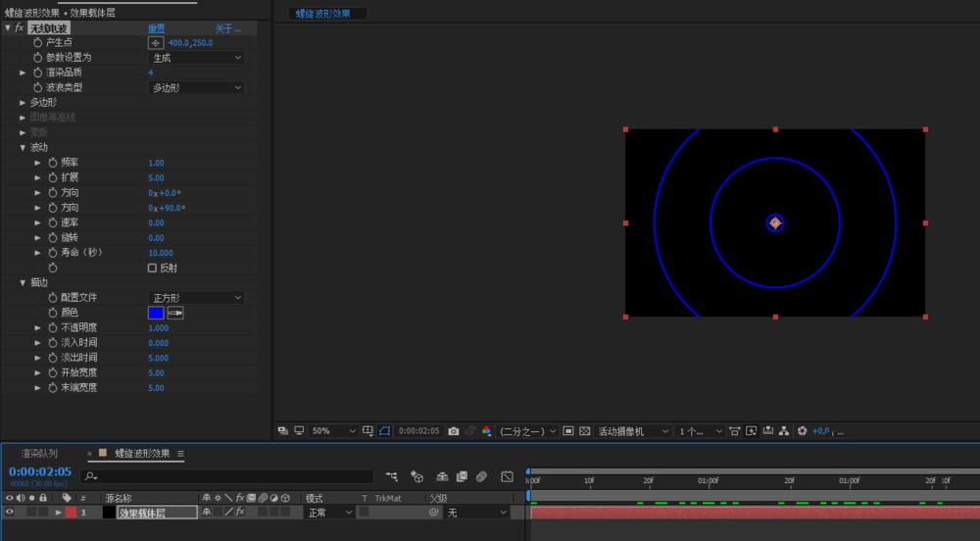Open the 配置文件 dropdown showing 正方形

[196, 297]
